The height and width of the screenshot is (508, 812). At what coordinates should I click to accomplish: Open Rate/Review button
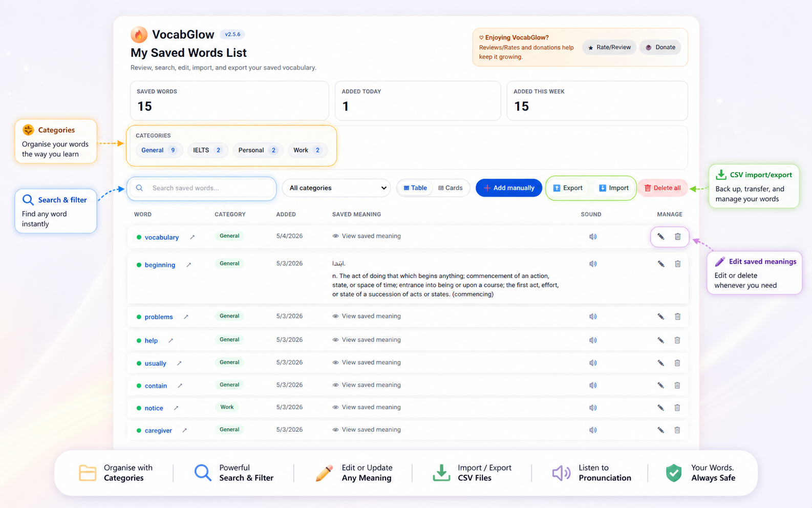(x=609, y=47)
